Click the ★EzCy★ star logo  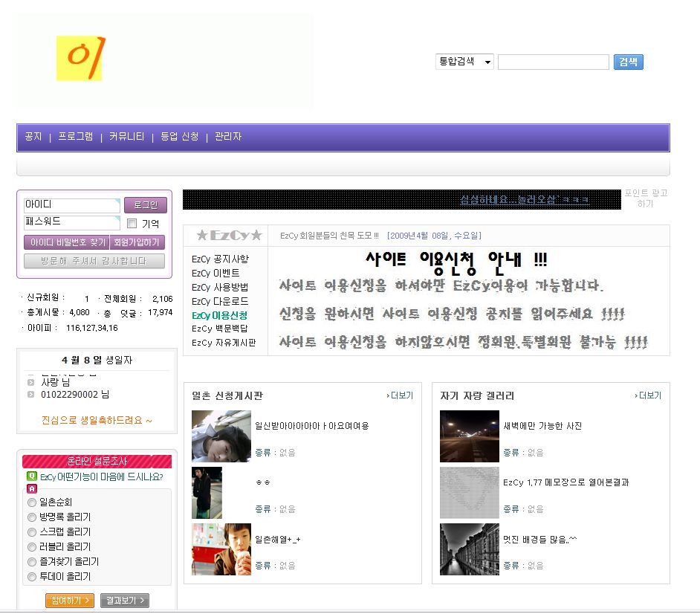pyautogui.click(x=229, y=236)
